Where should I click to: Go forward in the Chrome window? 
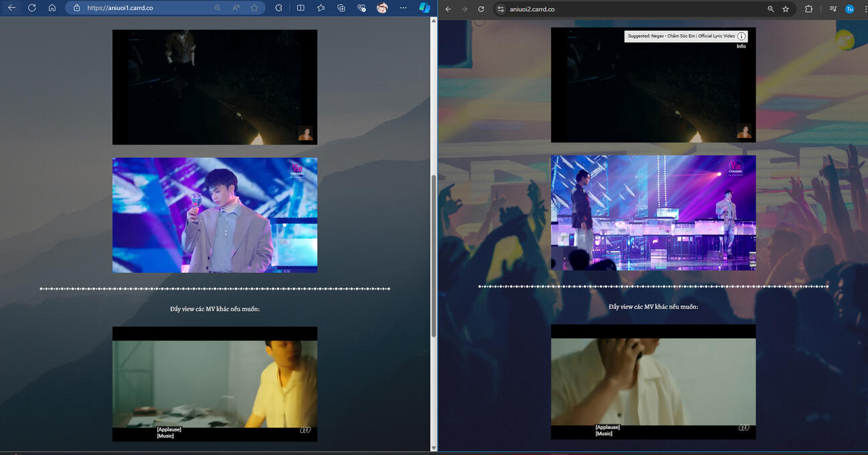pos(464,9)
